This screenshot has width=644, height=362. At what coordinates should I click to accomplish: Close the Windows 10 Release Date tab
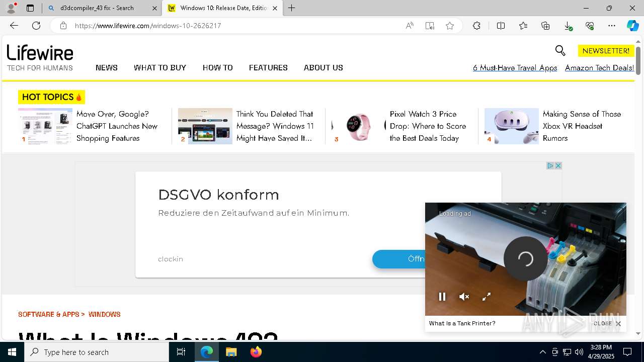point(275,8)
